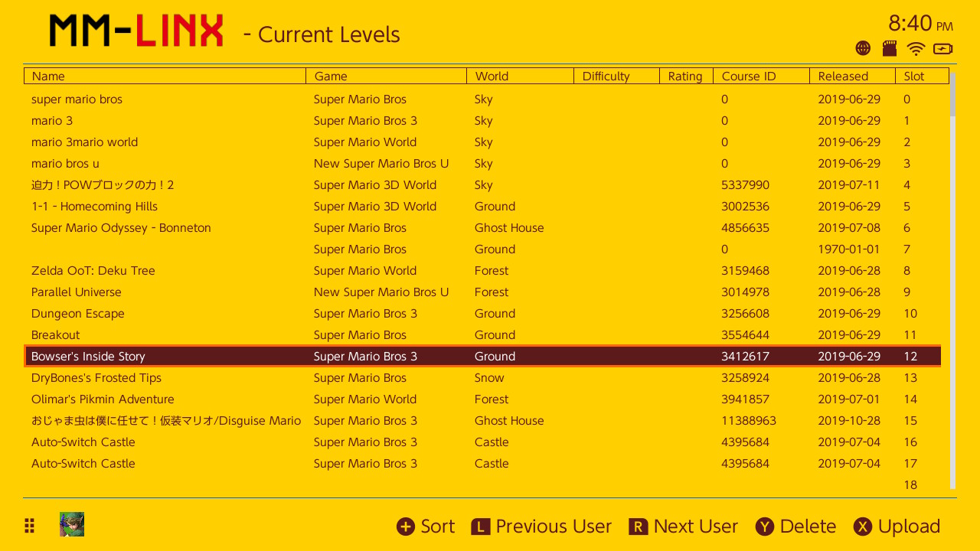Select the 'Dungeon Escape' level
The image size is (980, 551).
pos(483,313)
